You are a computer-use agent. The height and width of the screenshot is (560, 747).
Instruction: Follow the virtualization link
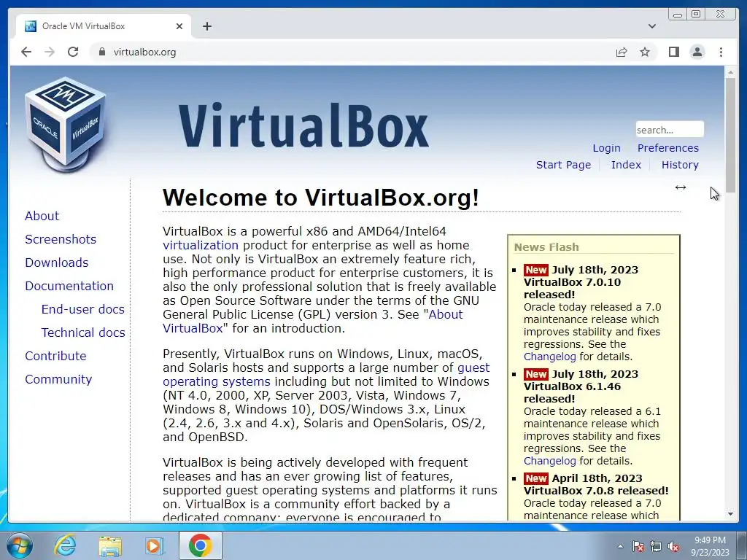201,245
